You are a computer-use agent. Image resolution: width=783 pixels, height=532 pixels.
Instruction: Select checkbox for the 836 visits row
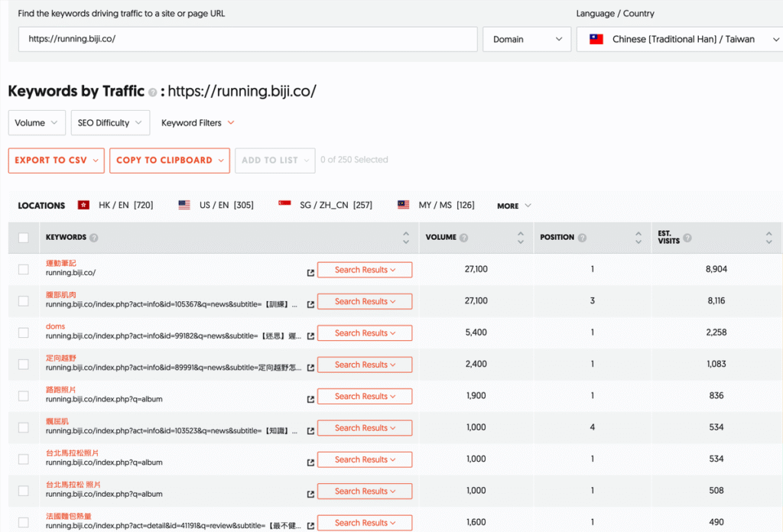(24, 396)
